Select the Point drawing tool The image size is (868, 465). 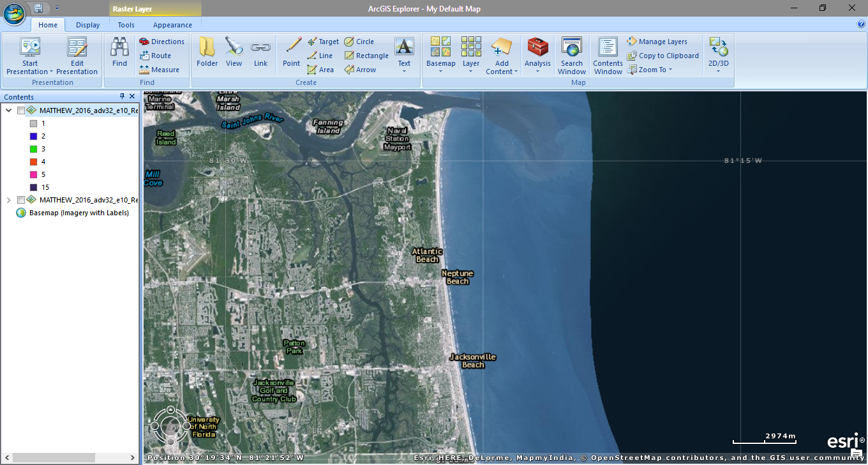tap(292, 52)
